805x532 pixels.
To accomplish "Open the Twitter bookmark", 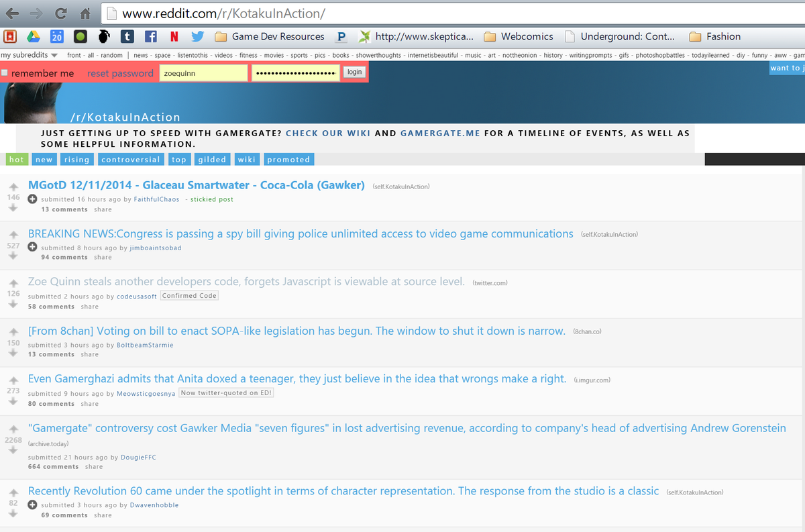I will [197, 36].
